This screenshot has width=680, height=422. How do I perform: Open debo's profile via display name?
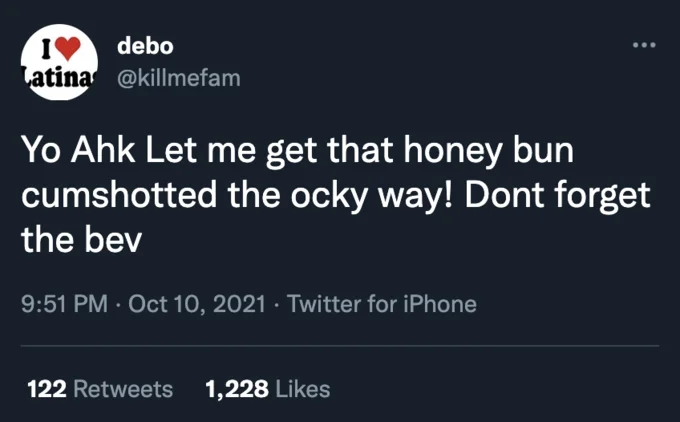tap(145, 46)
